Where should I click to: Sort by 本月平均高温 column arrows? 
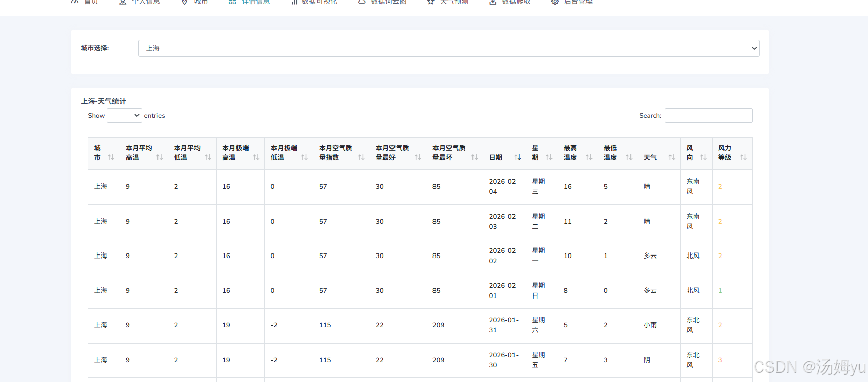pos(160,157)
